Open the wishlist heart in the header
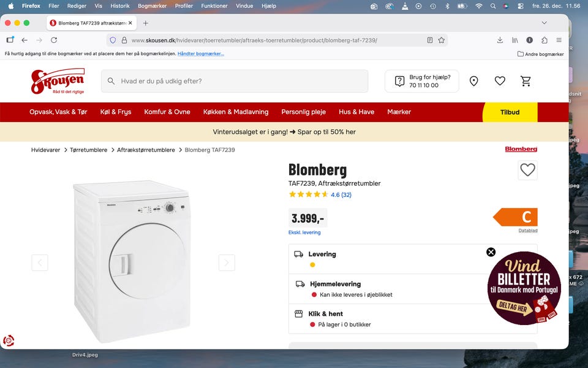 (x=500, y=81)
